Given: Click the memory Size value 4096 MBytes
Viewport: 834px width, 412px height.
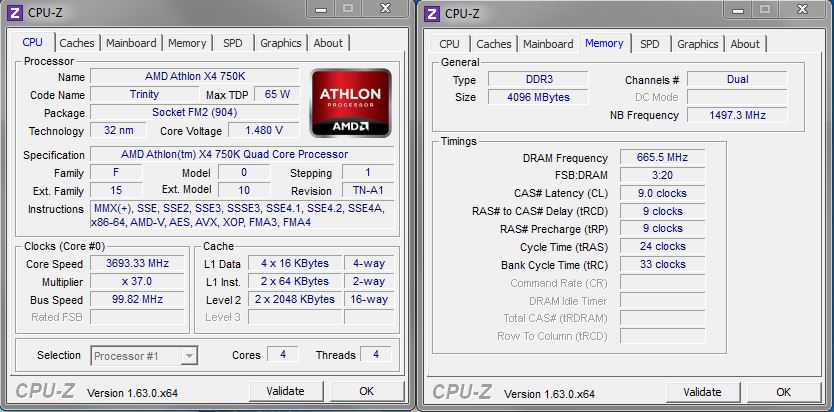Looking at the screenshot, I should 538,97.
